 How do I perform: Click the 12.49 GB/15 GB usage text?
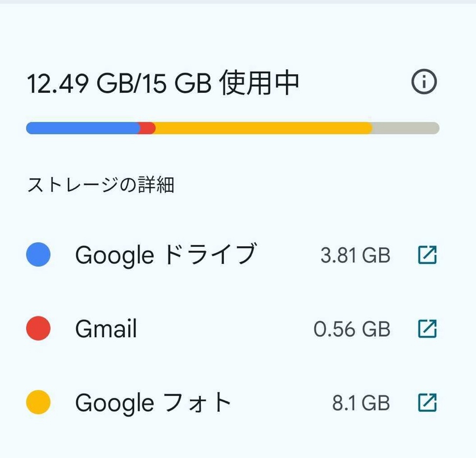tap(118, 84)
